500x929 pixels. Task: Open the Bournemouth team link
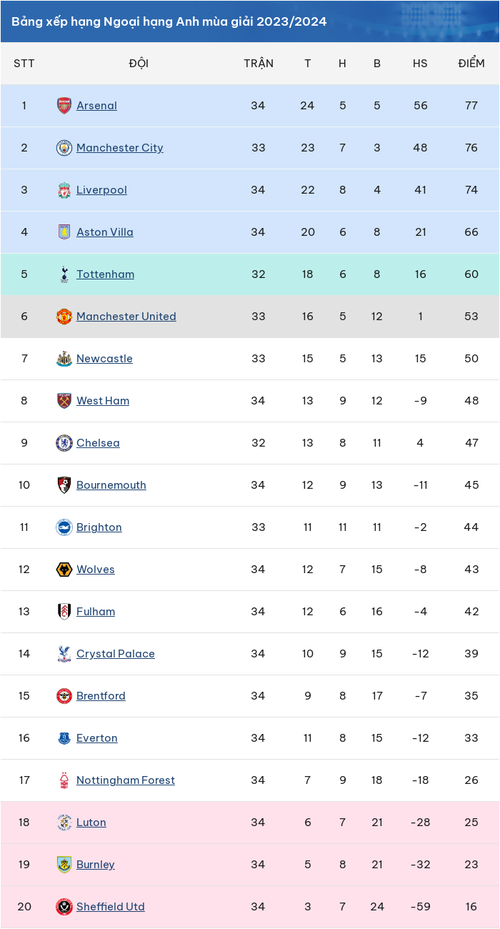pyautogui.click(x=111, y=485)
